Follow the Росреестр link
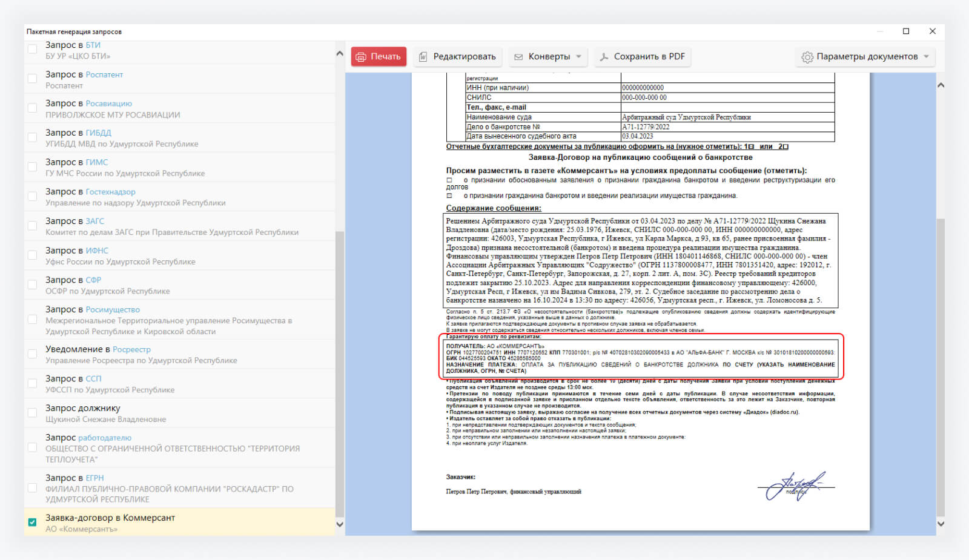Viewport: 969px width, 560px height. 132,349
